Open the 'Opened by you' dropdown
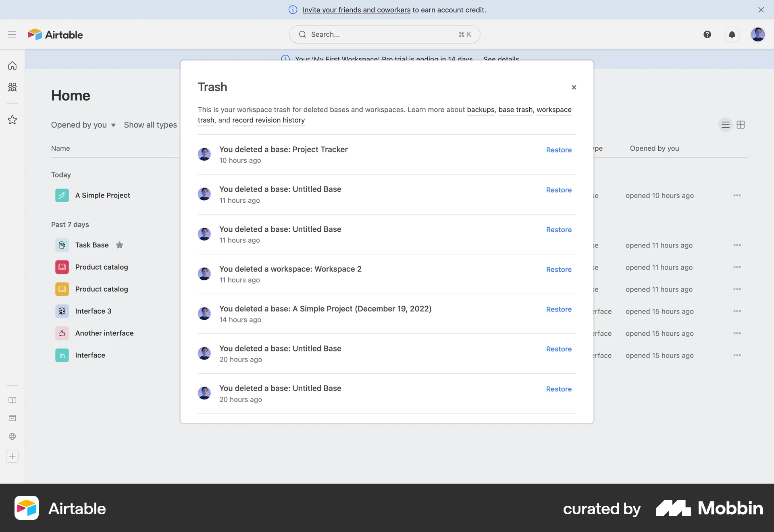This screenshot has height=532, width=774. pos(83,125)
